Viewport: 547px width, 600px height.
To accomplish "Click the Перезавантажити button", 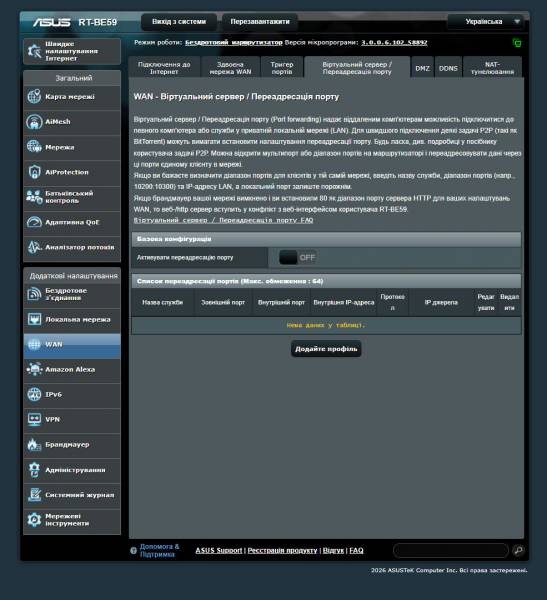I will [260, 22].
